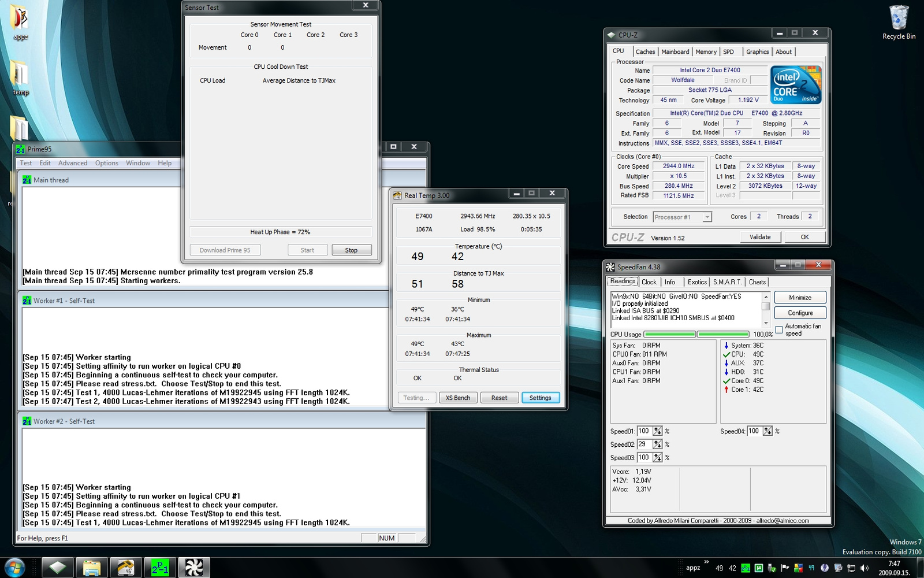Click the Real Temp title bar icon
The image size is (924, 578).
[397, 195]
